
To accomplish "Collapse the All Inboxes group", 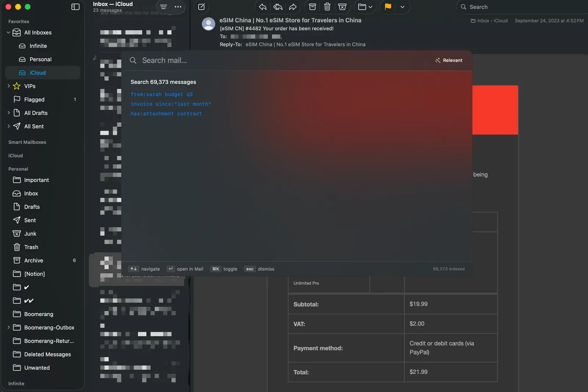I will tap(8, 32).
